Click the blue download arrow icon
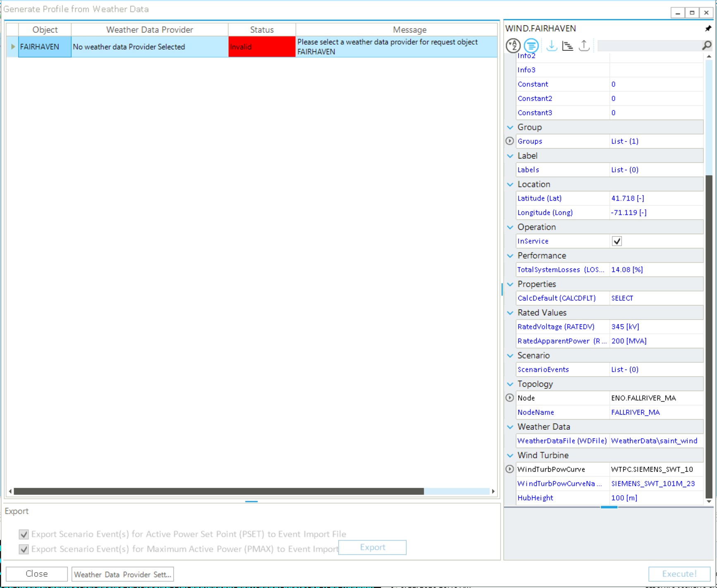Screen dimensions: 717x588 point(551,45)
